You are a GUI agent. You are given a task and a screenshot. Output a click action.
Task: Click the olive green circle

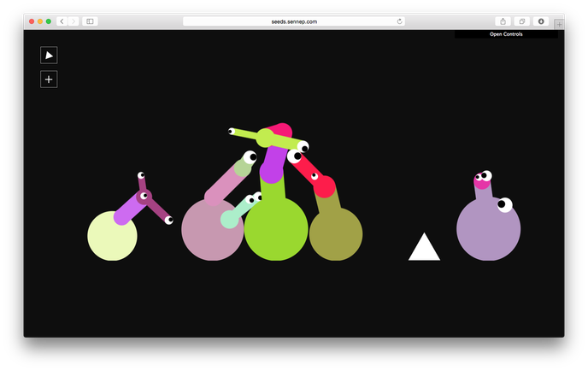pos(336,233)
